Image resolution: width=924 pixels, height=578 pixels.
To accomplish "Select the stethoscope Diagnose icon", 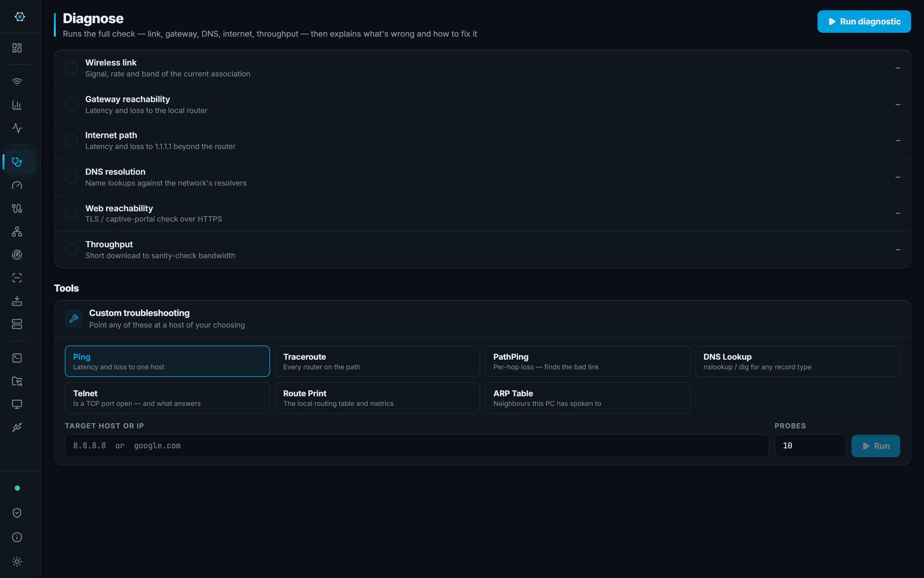I will 17,162.
